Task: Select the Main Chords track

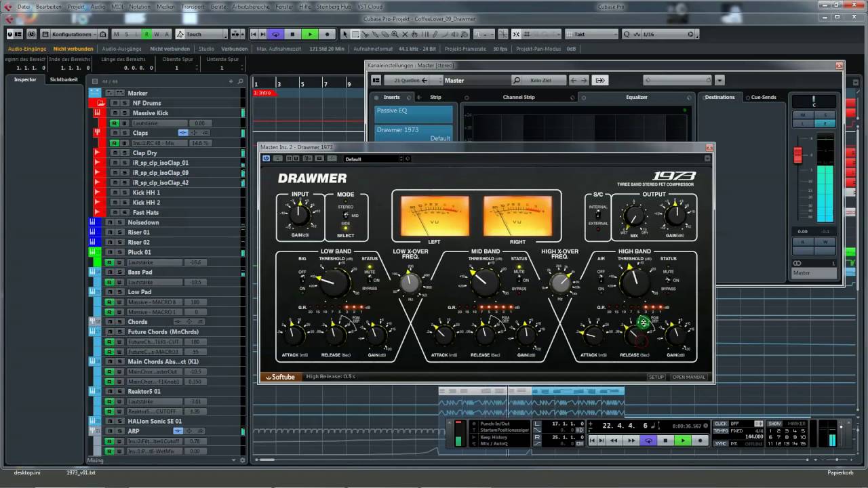Action: (163, 361)
